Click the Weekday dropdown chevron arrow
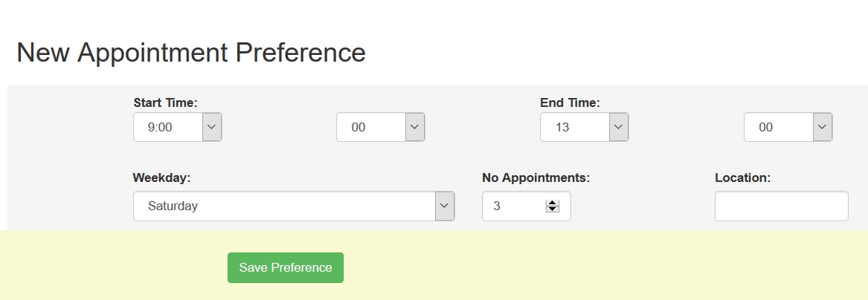 click(x=445, y=206)
